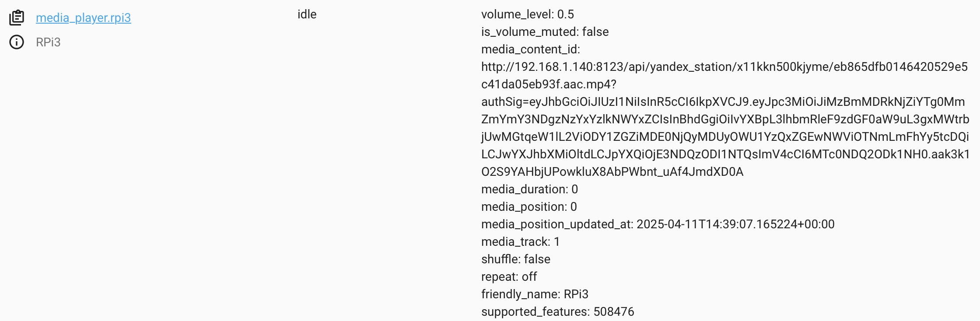Select the shuffle: false attribute
This screenshot has width=980, height=321.
(x=515, y=259)
